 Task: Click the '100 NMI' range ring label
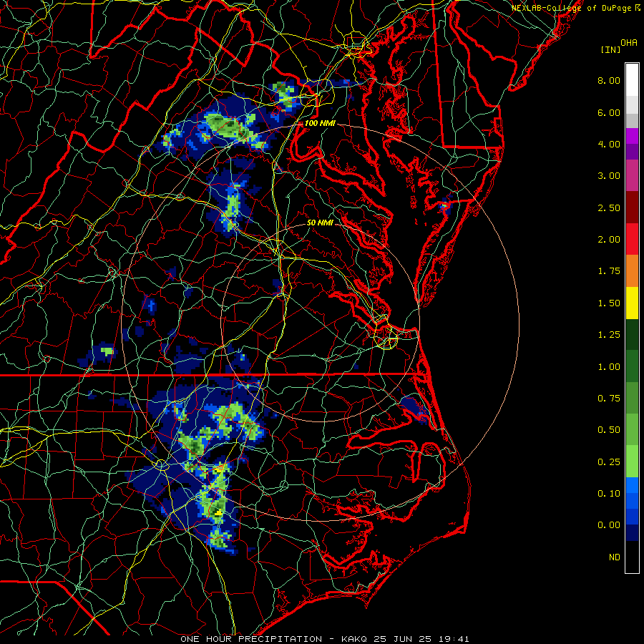point(320,123)
